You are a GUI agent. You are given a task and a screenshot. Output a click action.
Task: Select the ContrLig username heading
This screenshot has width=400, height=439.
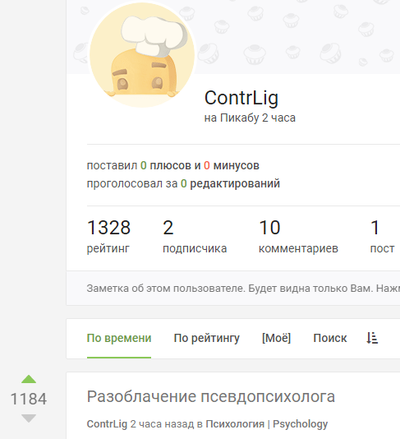(x=241, y=98)
